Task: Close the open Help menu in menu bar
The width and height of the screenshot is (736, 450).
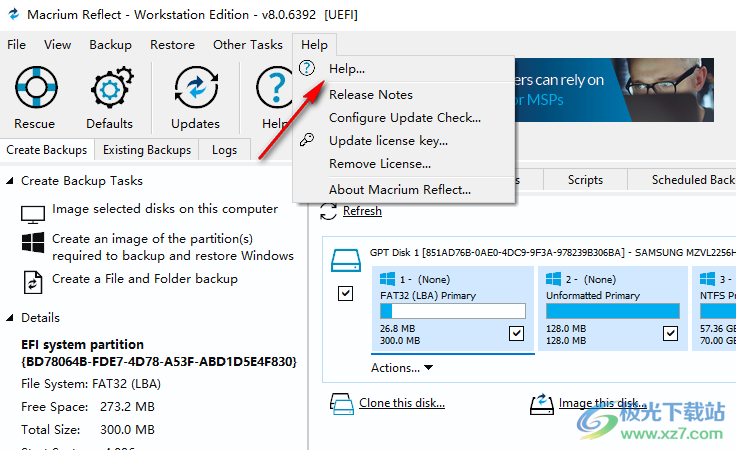Action: coord(314,45)
